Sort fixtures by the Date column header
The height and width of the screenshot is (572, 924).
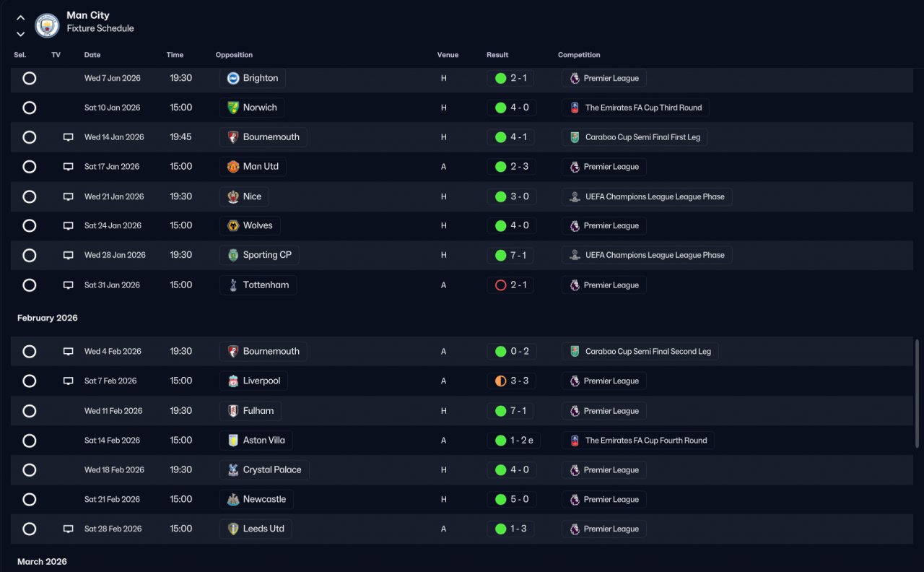pos(92,55)
